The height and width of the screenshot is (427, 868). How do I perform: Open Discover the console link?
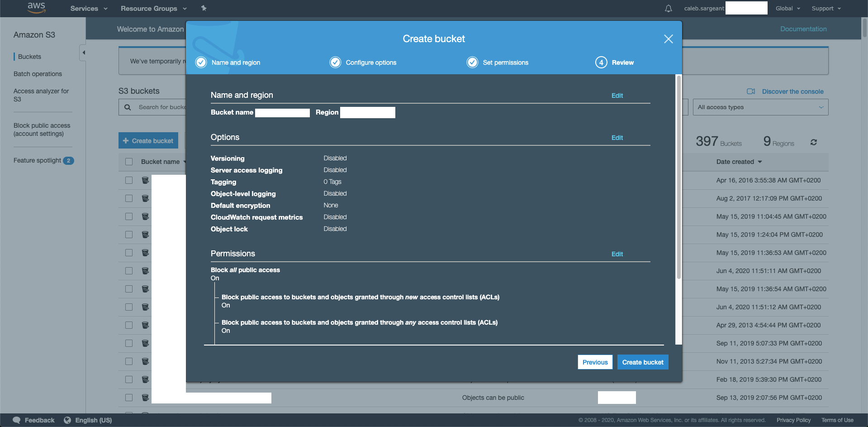785,91
